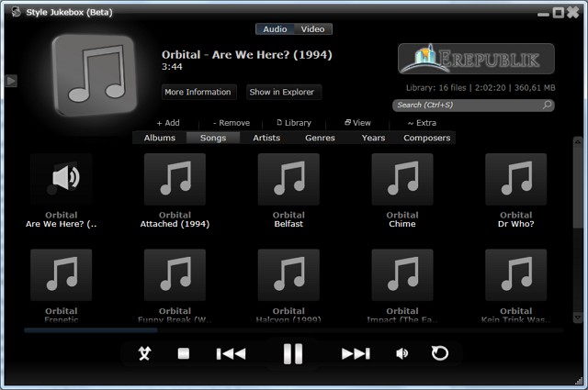
Task: Select the Genres tab
Action: tap(320, 138)
